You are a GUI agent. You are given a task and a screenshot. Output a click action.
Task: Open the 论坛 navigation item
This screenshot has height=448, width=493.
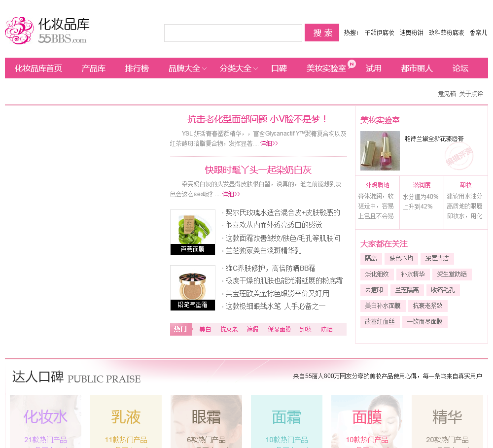tap(460, 68)
